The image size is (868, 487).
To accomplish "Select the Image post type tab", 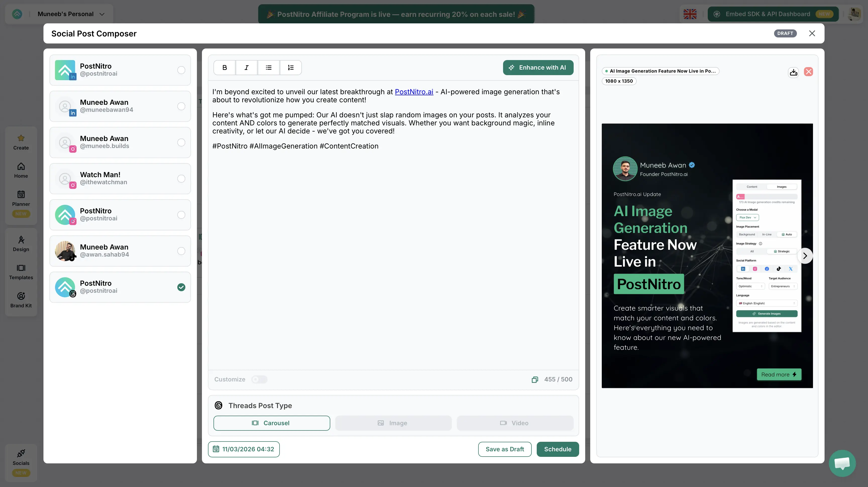I will [393, 423].
